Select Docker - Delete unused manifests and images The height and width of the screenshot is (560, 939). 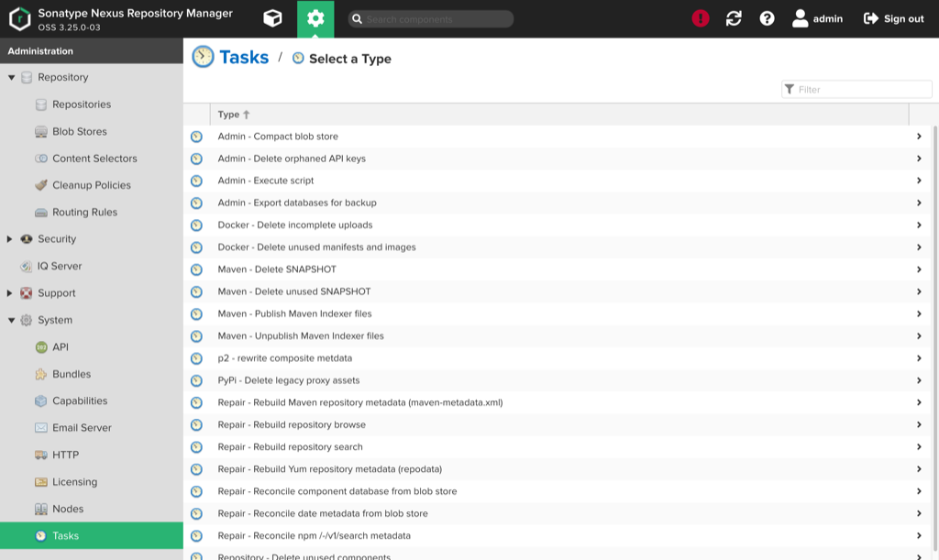coord(557,247)
